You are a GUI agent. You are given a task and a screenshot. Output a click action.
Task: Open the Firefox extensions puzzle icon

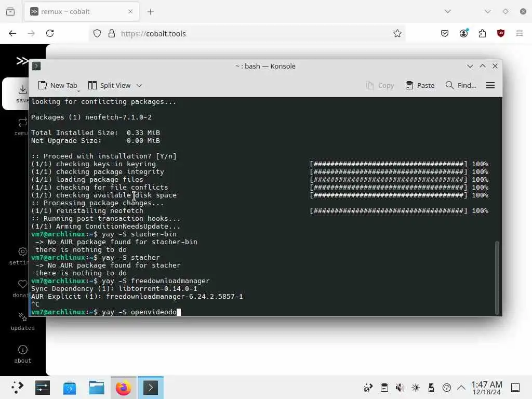pos(482,33)
